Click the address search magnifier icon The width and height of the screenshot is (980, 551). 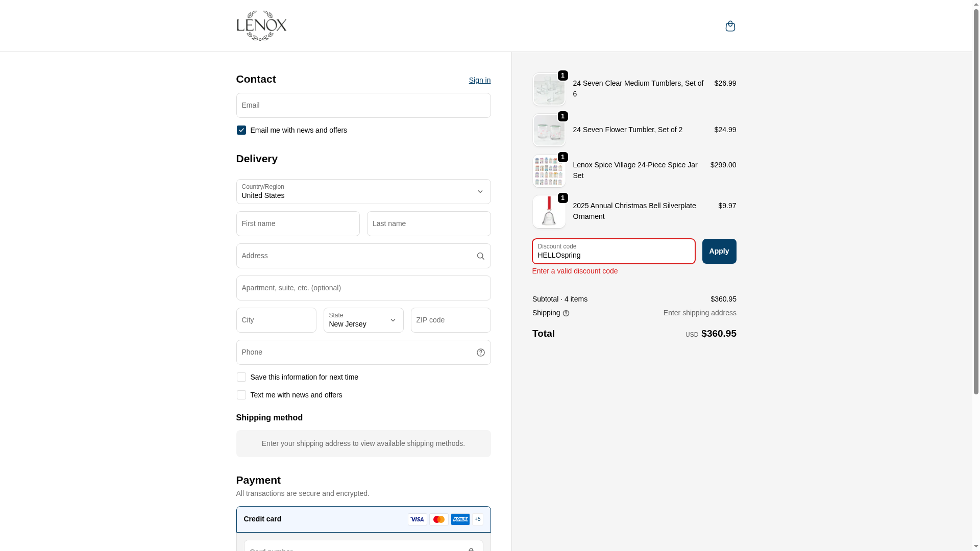480,256
